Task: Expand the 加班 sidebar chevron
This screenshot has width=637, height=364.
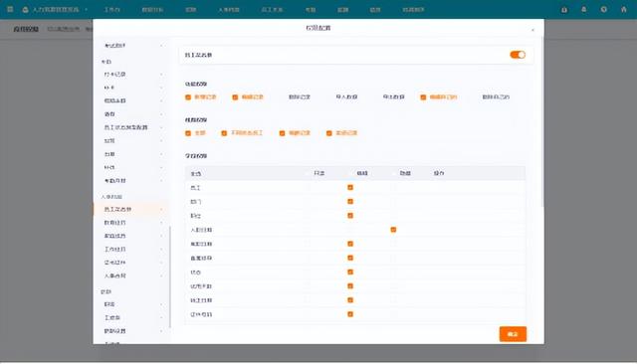Action: (161, 141)
